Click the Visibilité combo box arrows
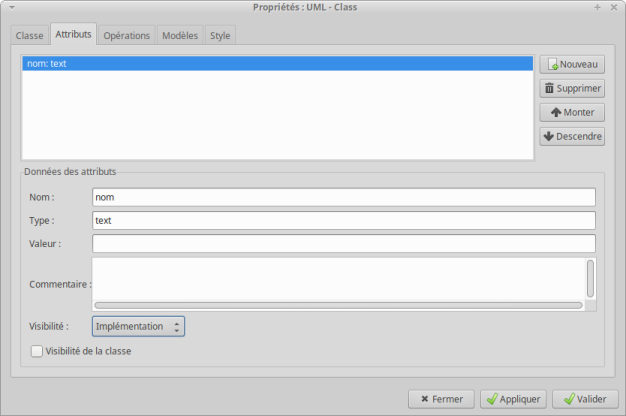 coord(176,327)
